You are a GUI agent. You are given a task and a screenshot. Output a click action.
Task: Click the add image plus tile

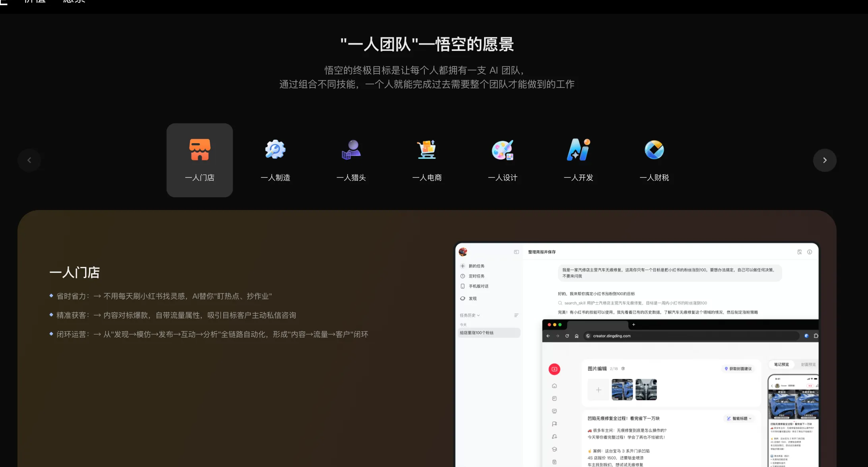click(599, 390)
